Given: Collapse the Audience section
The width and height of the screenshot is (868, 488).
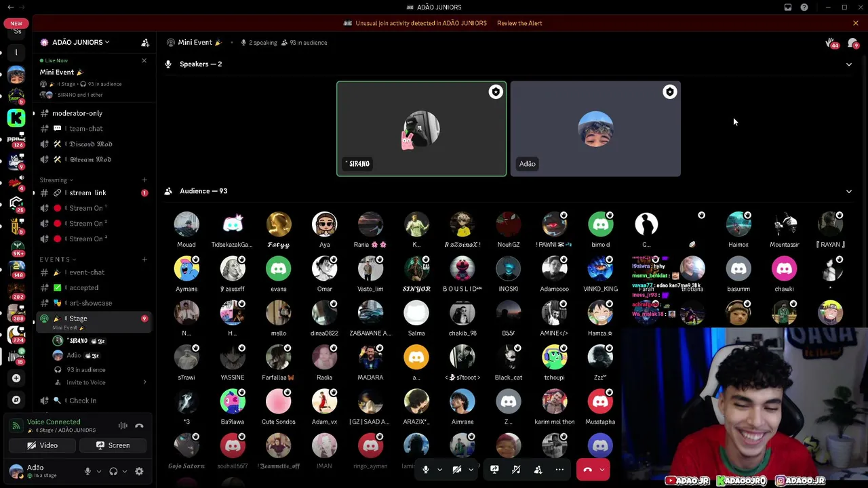Looking at the screenshot, I should [848, 191].
